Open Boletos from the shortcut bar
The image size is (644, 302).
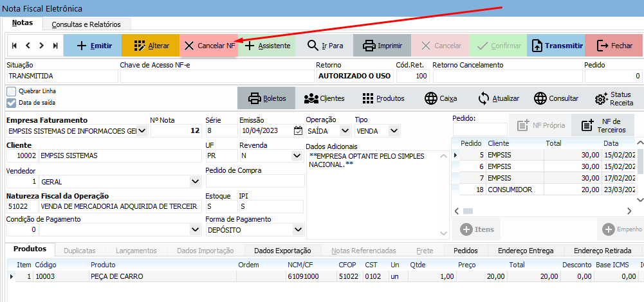(266, 98)
